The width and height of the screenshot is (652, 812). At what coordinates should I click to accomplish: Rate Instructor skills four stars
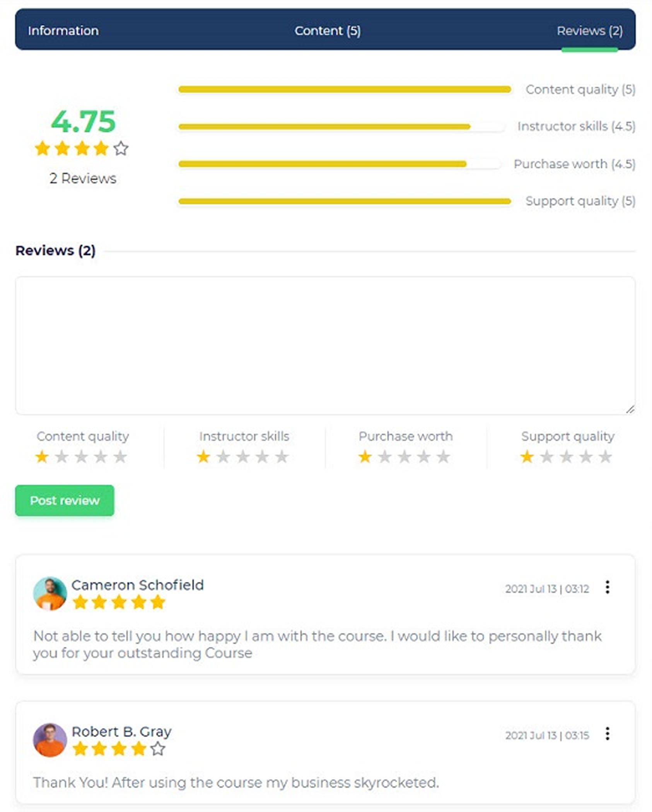[x=263, y=457]
